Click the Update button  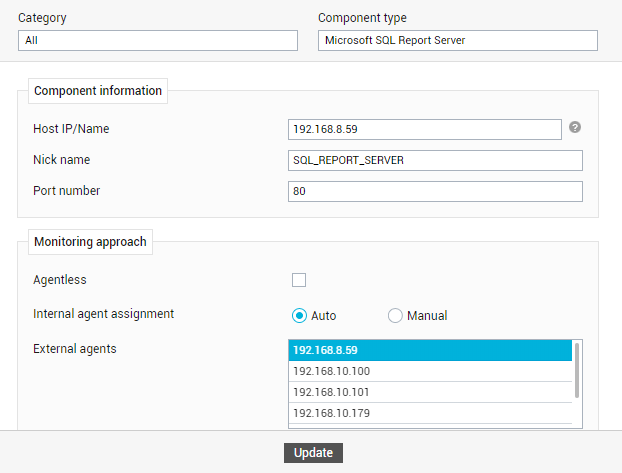pyautogui.click(x=313, y=453)
